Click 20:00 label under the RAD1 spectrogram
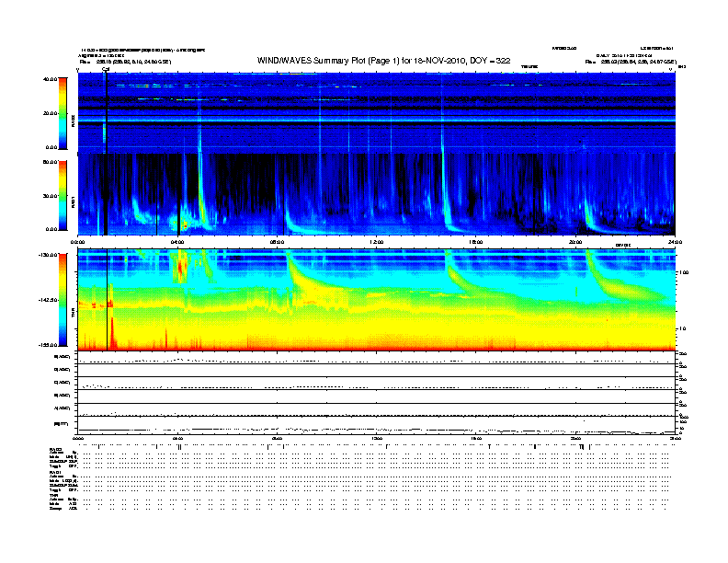The height and width of the screenshot is (563, 728). coord(575,242)
